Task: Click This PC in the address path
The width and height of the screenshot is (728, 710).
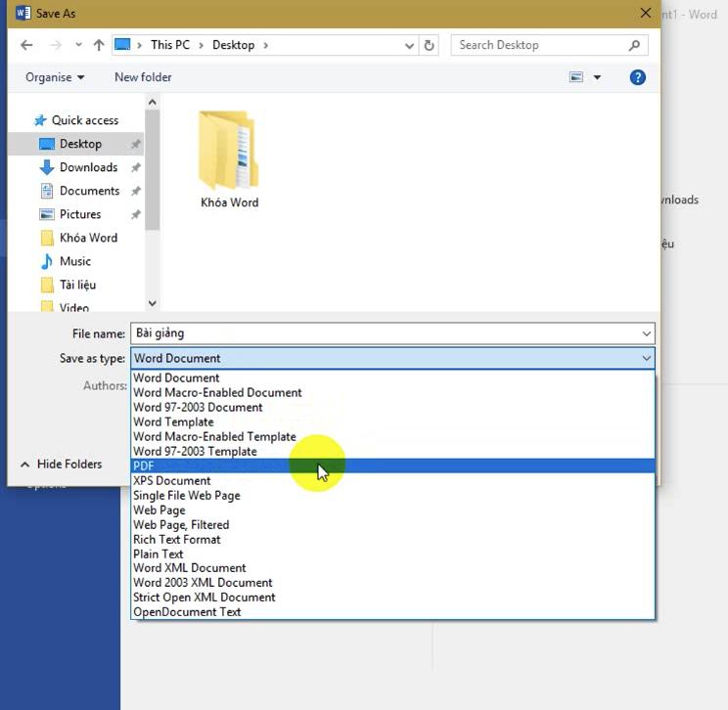Action: [x=170, y=45]
